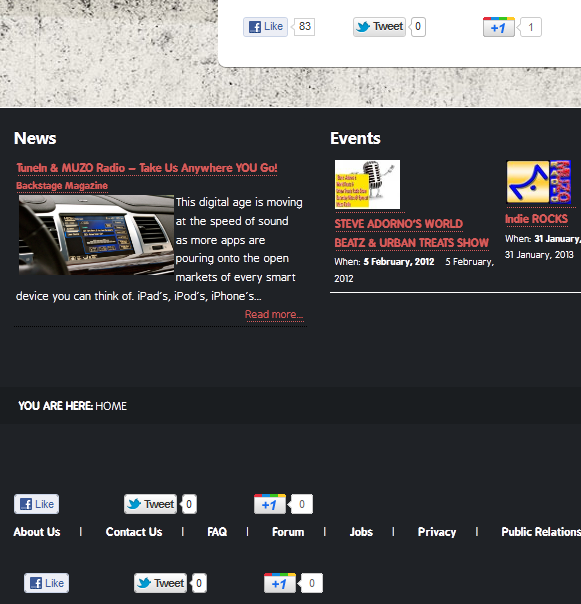Click the Tweet button in the white top panel
Image resolution: width=581 pixels, height=604 pixels.
pyautogui.click(x=379, y=27)
